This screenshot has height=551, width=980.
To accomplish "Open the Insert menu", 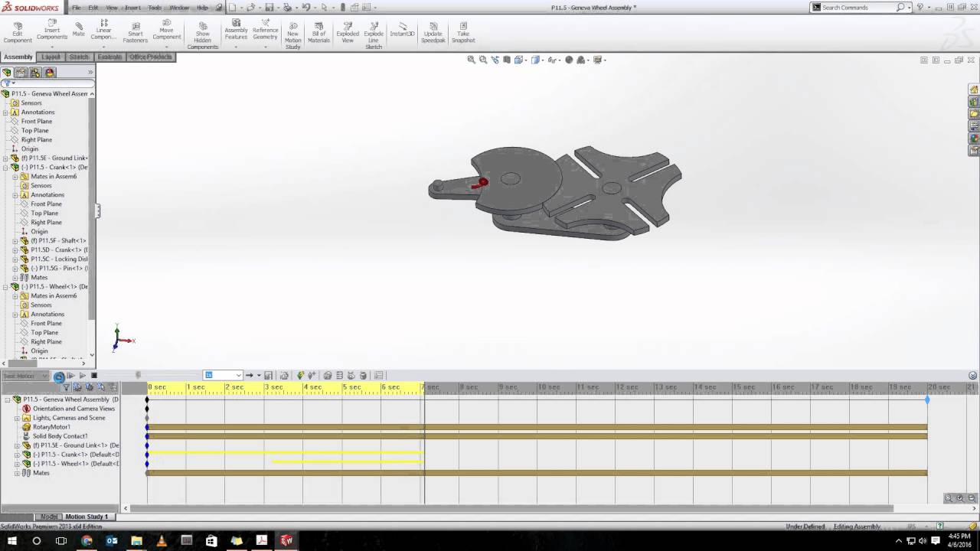I will pos(132,8).
